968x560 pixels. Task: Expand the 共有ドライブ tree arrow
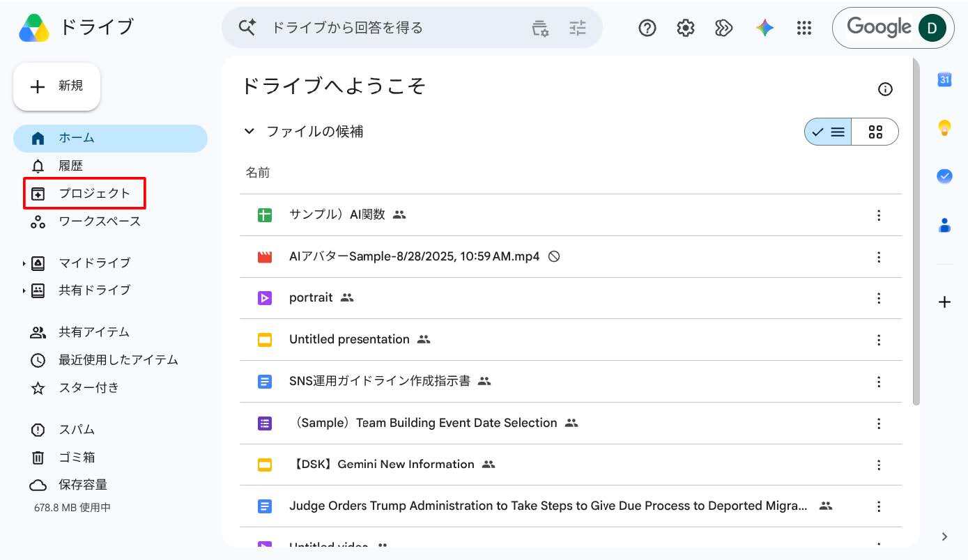(x=24, y=290)
